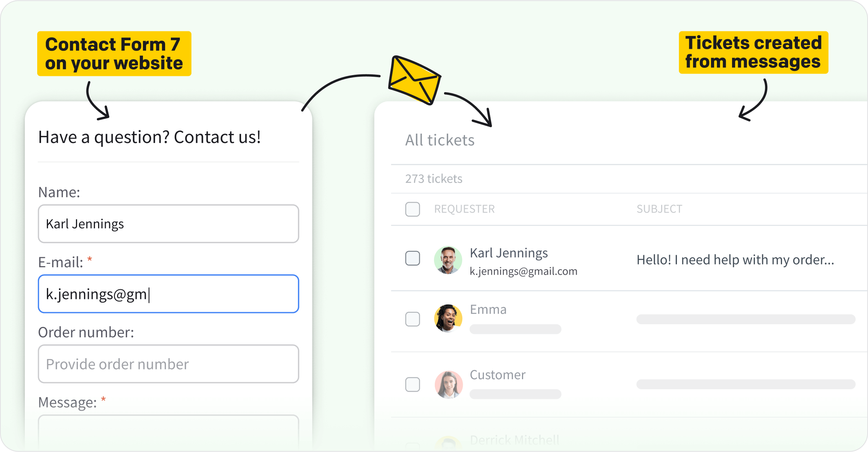Image resolution: width=868 pixels, height=452 pixels.
Task: Open ticket subject about order help
Action: 735,260
